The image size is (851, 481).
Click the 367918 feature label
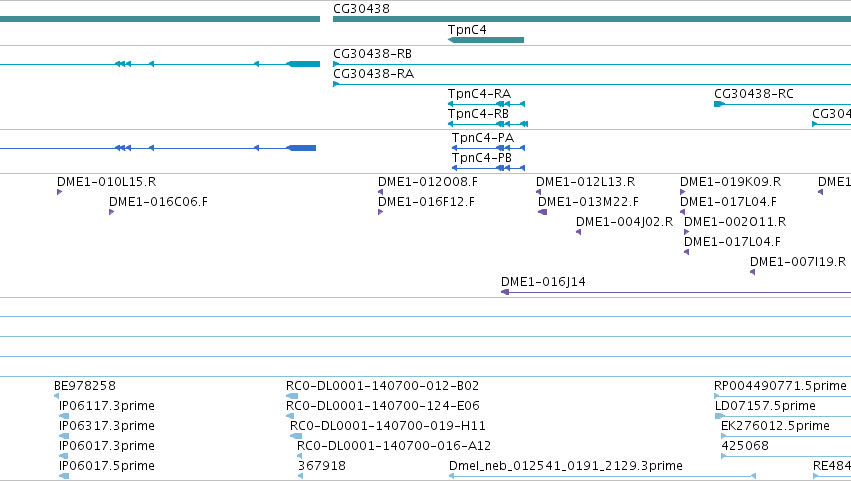(x=322, y=466)
